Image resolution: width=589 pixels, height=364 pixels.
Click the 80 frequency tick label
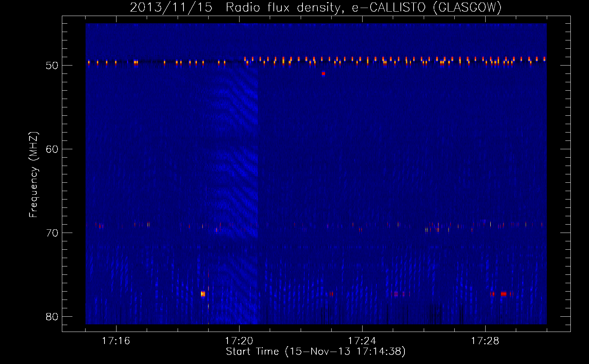click(x=52, y=317)
